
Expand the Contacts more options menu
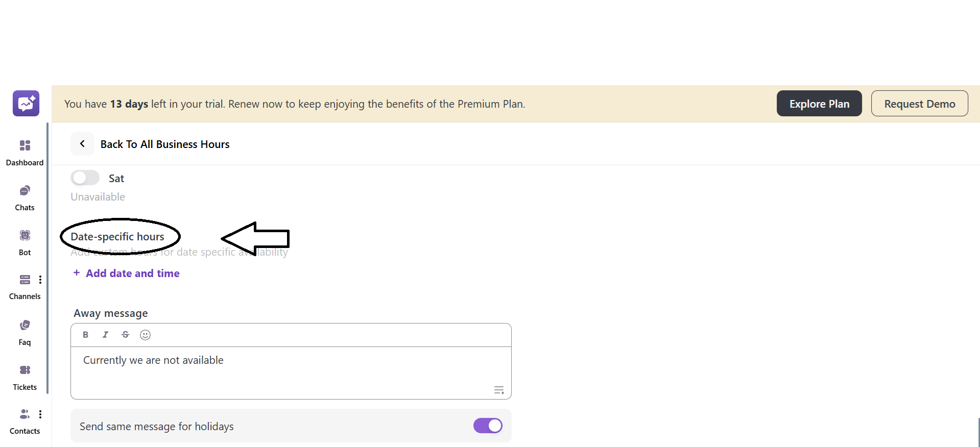40,414
